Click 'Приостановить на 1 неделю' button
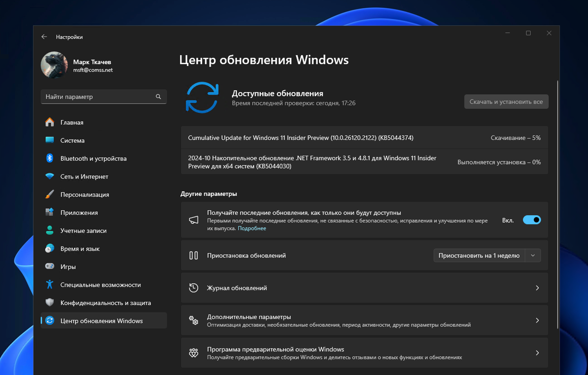The image size is (588, 375). [479, 255]
